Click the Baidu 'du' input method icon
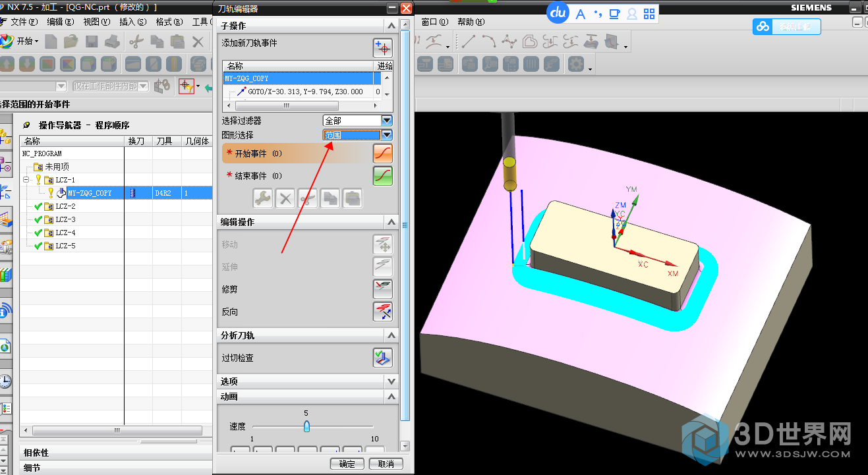 (559, 13)
